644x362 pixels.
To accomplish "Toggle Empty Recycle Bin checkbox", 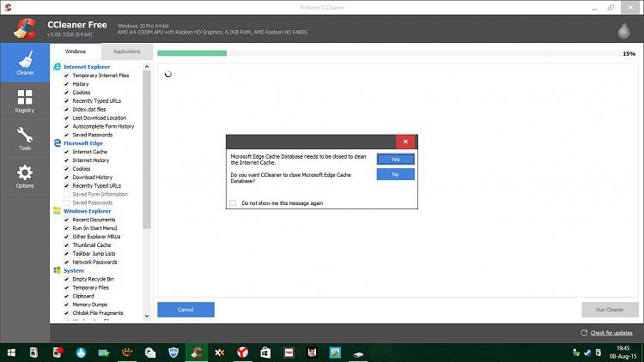I will 66,279.
